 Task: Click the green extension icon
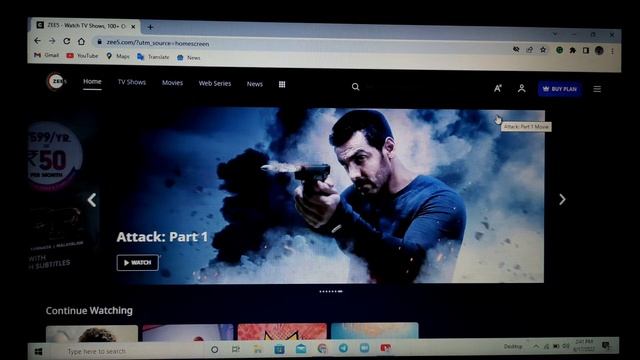(560, 50)
